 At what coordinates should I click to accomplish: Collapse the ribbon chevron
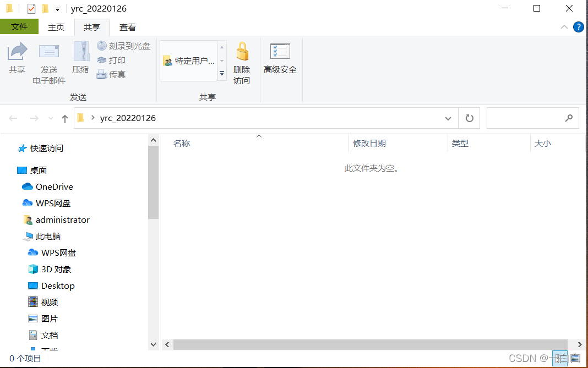pyautogui.click(x=564, y=27)
